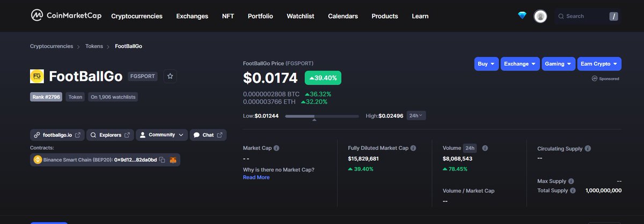This screenshot has width=644, height=224.
Task: Click the On 1,906 watchlists tag
Action: (x=113, y=97)
